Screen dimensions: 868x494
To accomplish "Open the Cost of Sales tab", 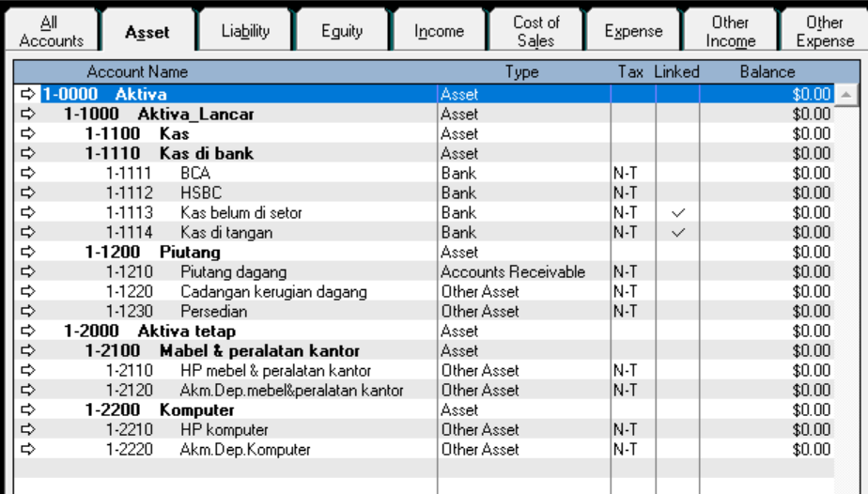I will [x=535, y=32].
